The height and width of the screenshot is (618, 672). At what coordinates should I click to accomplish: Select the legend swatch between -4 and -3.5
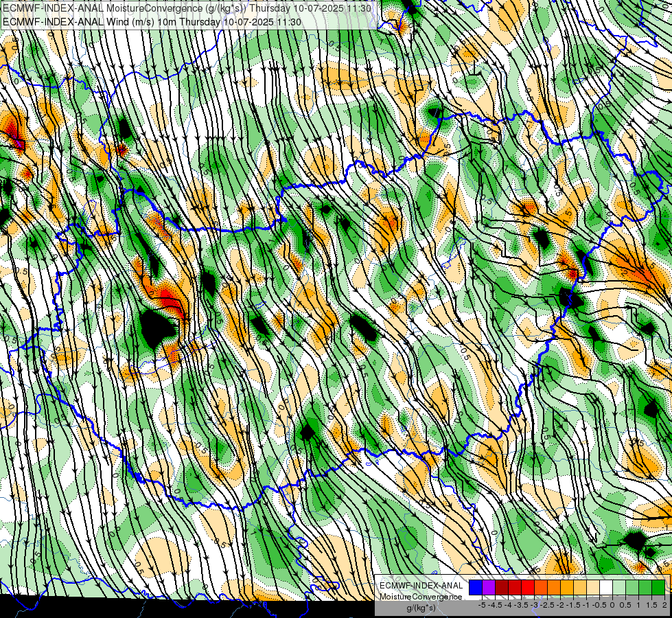515,588
